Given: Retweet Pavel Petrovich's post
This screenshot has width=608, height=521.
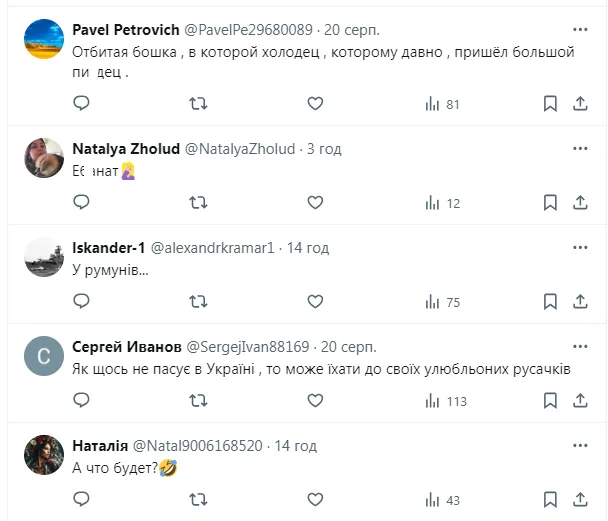Looking at the screenshot, I should click(x=198, y=103).
